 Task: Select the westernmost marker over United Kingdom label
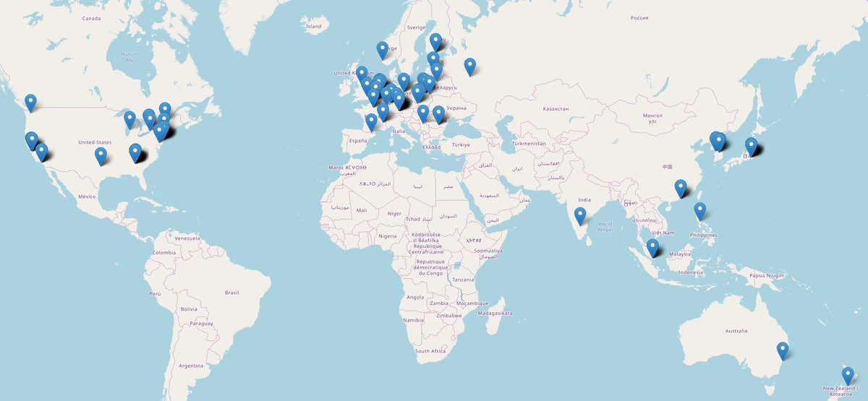[x=362, y=75]
